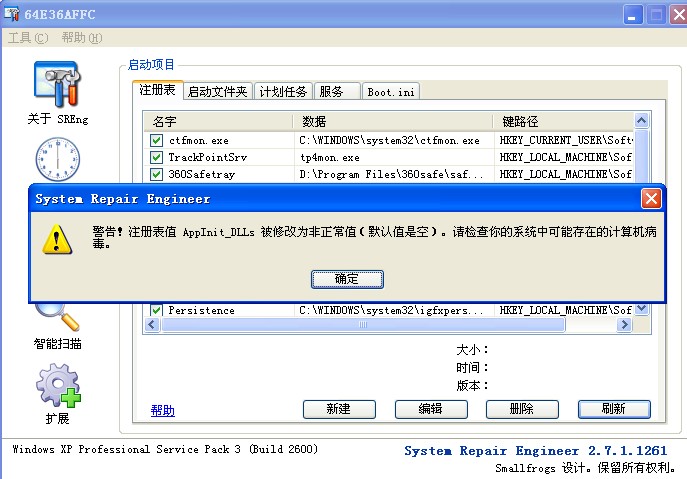
Task: Click the 编辑 button
Action: (431, 409)
